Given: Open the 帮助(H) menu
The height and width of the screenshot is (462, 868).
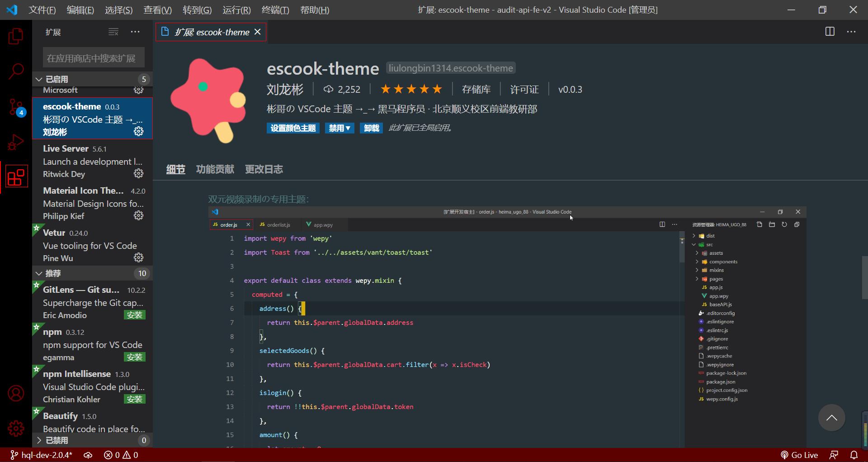Looking at the screenshot, I should click(315, 10).
